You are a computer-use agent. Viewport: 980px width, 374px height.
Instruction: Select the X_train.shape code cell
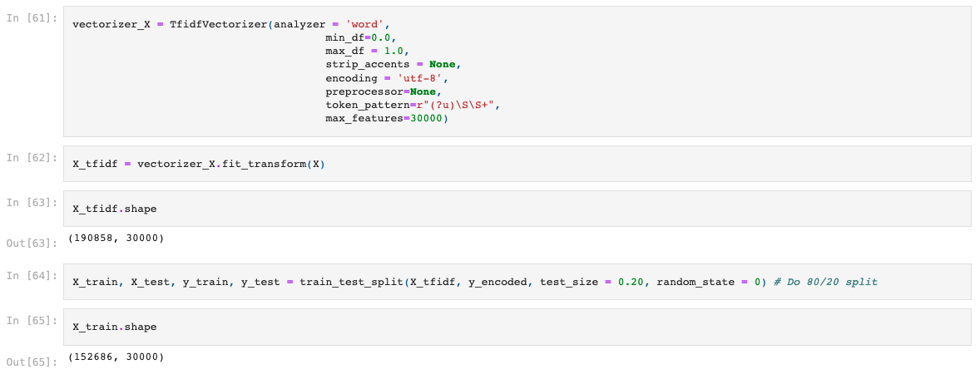click(x=517, y=327)
